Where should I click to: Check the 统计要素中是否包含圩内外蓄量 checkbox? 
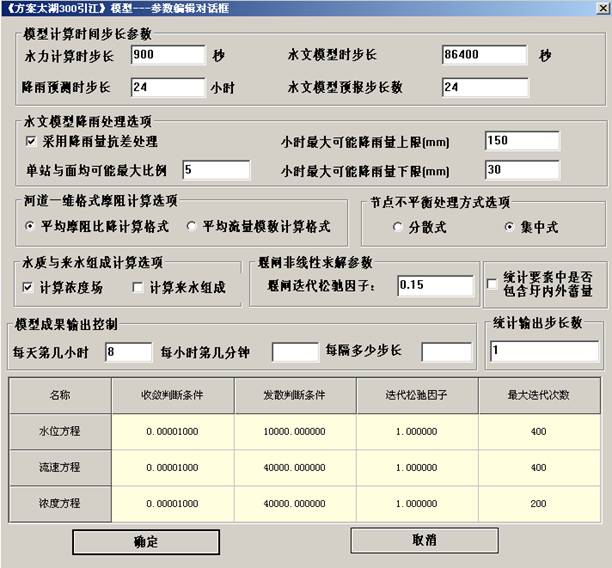(x=492, y=285)
